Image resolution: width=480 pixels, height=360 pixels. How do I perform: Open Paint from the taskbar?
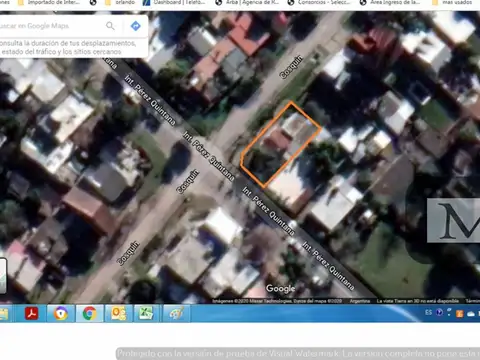point(176,313)
